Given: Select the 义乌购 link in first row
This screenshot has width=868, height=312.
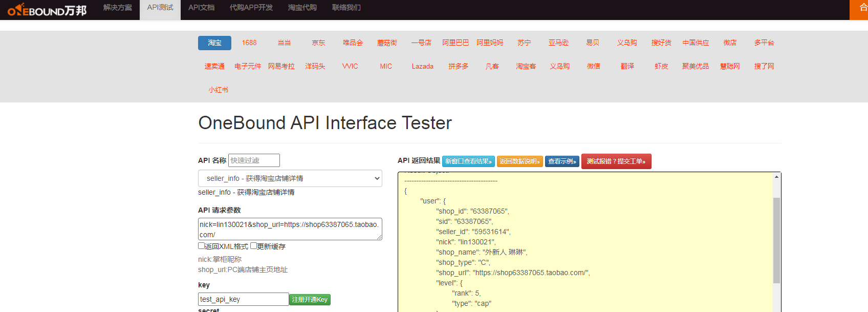Looking at the screenshot, I should pos(627,43).
